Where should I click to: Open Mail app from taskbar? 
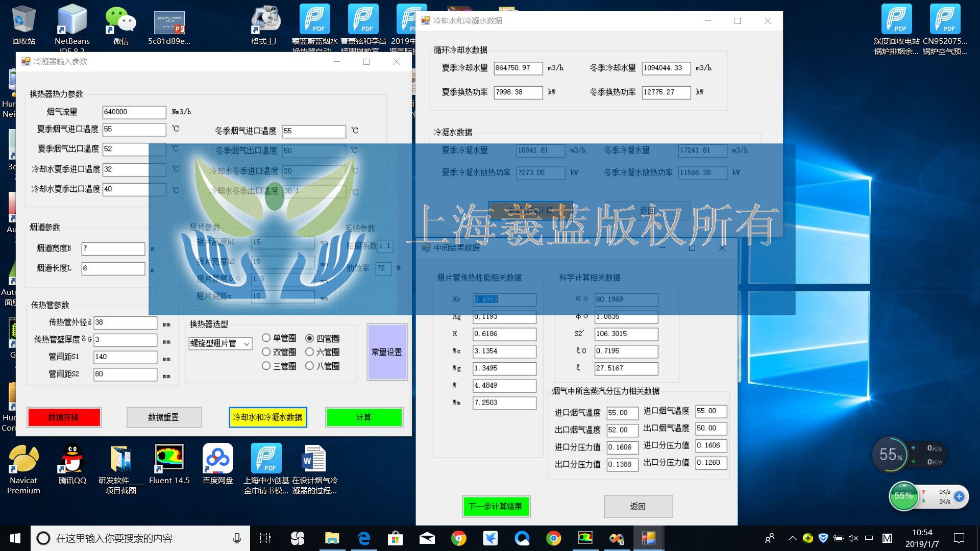(427, 538)
